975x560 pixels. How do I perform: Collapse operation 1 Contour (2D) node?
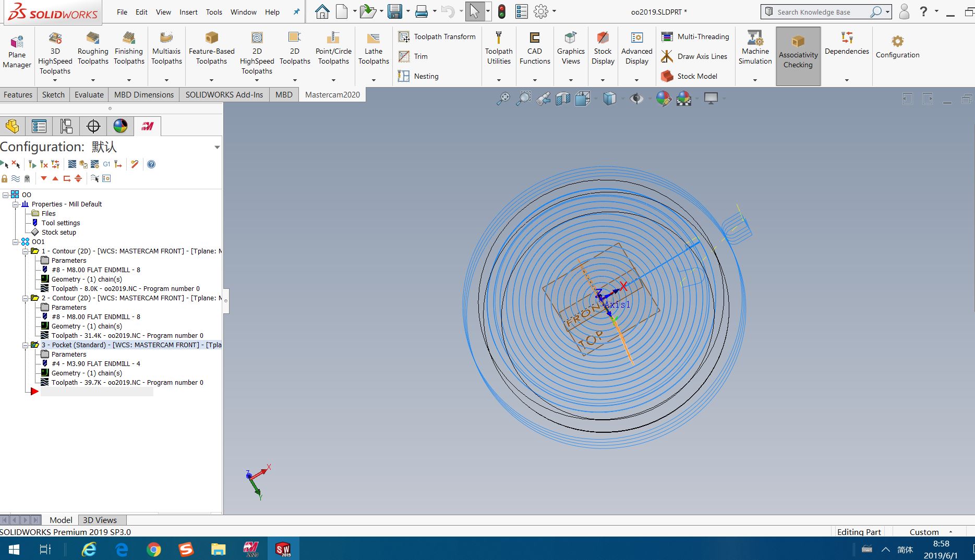(25, 251)
